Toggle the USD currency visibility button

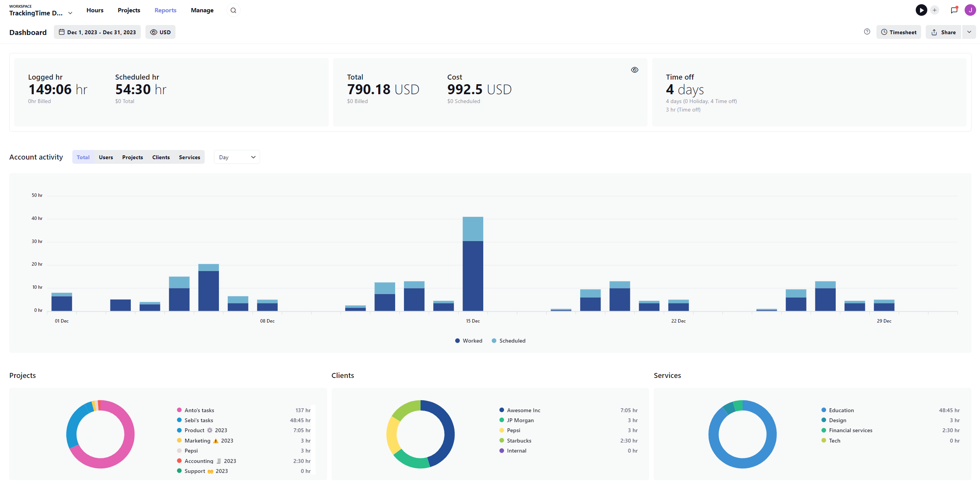pos(160,32)
